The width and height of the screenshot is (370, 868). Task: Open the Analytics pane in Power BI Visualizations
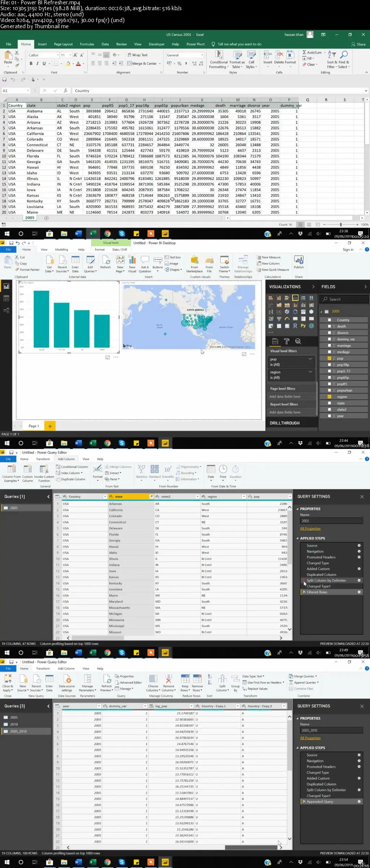click(298, 341)
